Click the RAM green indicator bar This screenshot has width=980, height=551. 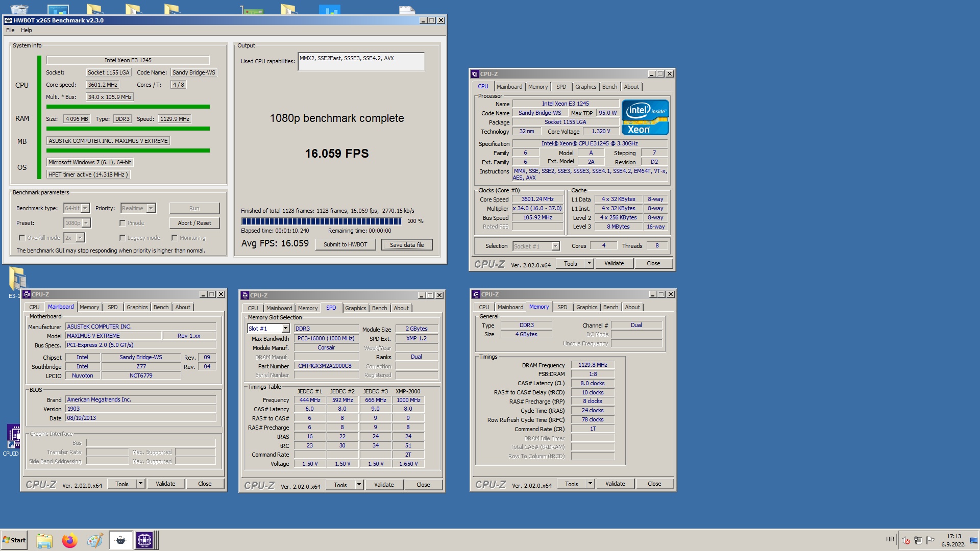click(128, 129)
